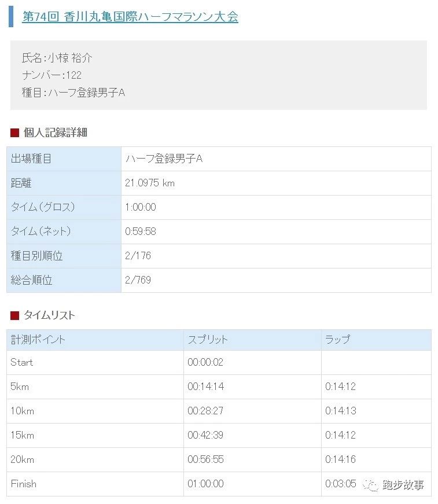This screenshot has height=504, width=438.
Task: Select the 氏名:小椋 裕介 name line
Action: (x=57, y=58)
